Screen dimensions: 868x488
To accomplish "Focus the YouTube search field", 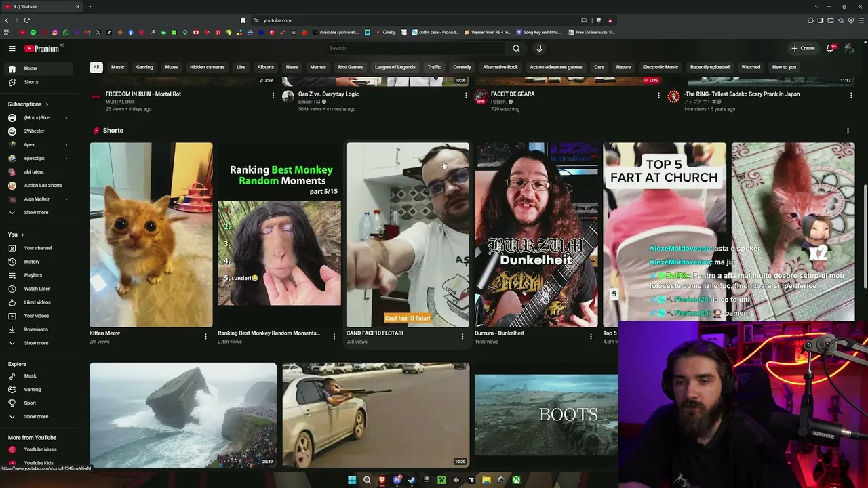I will tap(414, 48).
